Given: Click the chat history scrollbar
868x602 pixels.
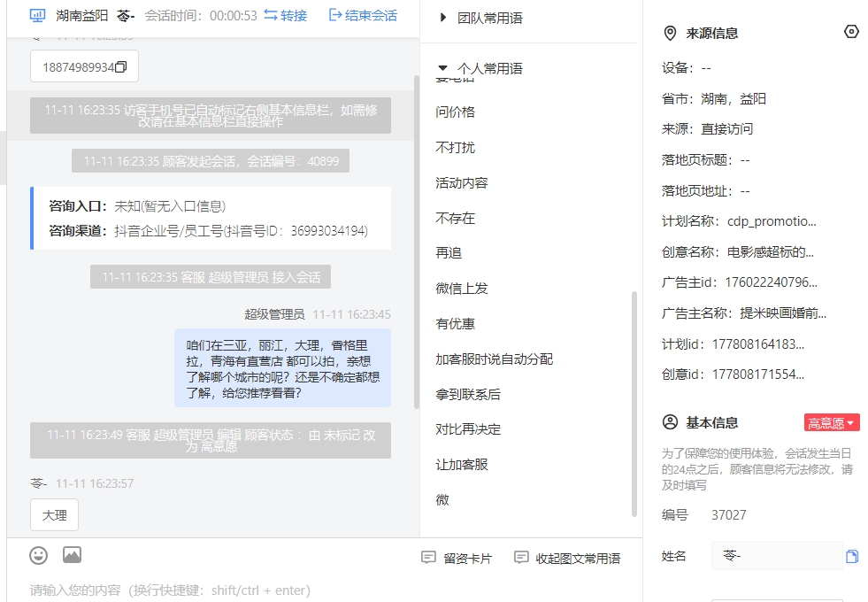Looking at the screenshot, I should pos(416,243).
